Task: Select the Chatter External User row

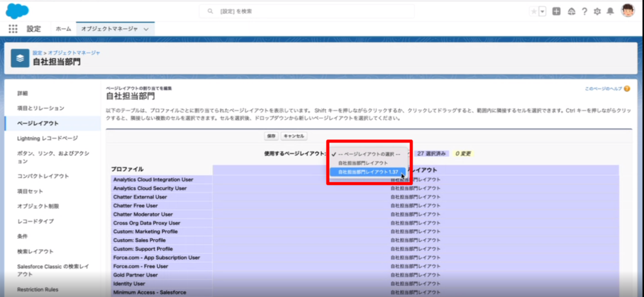Action: (x=365, y=197)
